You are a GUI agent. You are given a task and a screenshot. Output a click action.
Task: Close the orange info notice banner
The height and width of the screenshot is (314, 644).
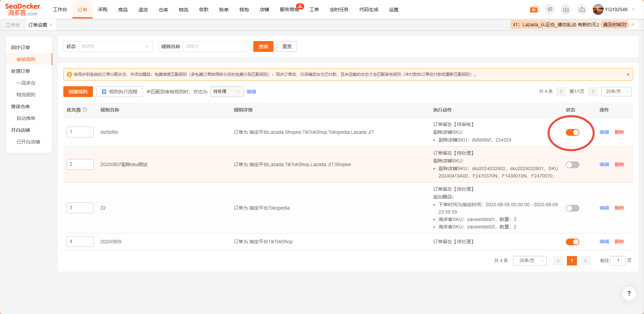coord(628,74)
